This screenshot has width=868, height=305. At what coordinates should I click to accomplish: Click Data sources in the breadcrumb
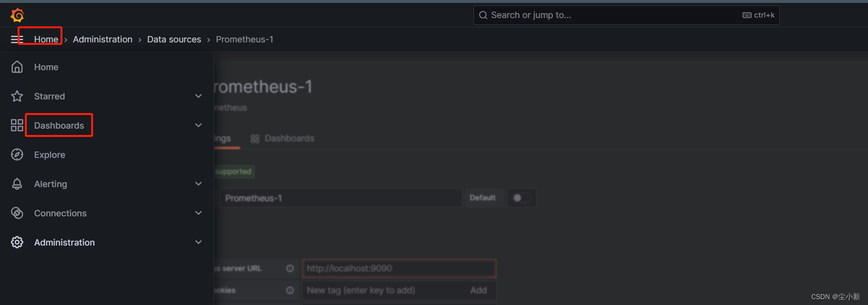tap(174, 39)
